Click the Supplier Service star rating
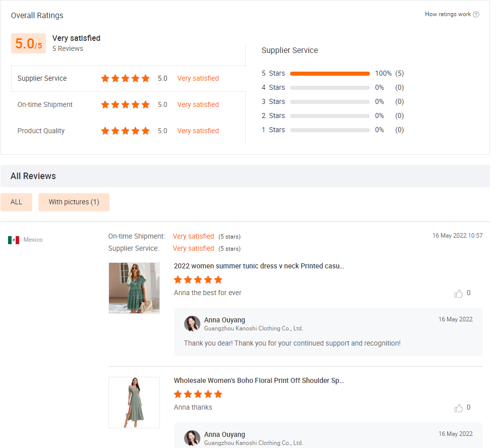 pyautogui.click(x=125, y=79)
